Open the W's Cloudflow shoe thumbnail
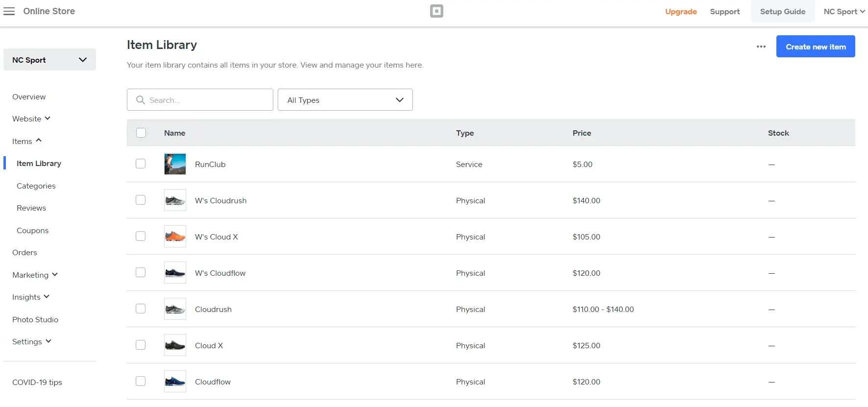This screenshot has height=407, width=868. click(175, 273)
